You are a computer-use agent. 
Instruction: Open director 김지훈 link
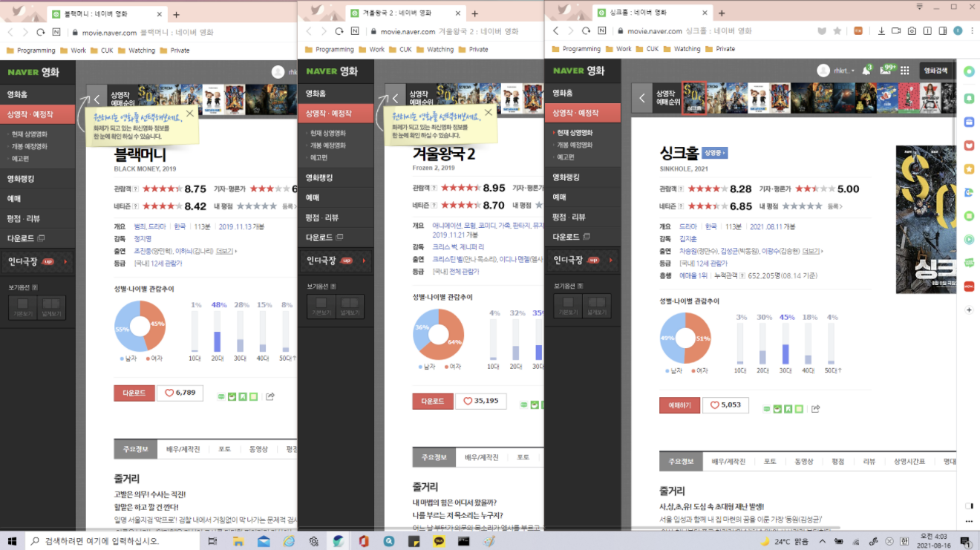(x=687, y=239)
